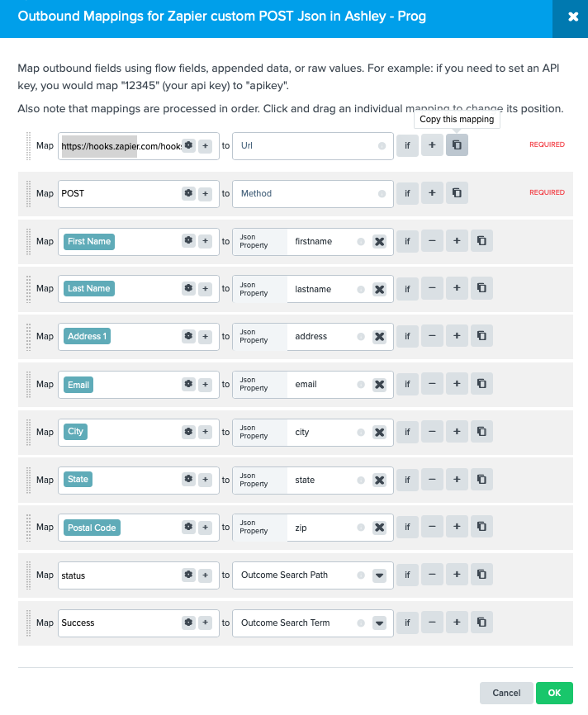Open gear settings for First Name field
This screenshot has width=588, height=715.
click(188, 241)
